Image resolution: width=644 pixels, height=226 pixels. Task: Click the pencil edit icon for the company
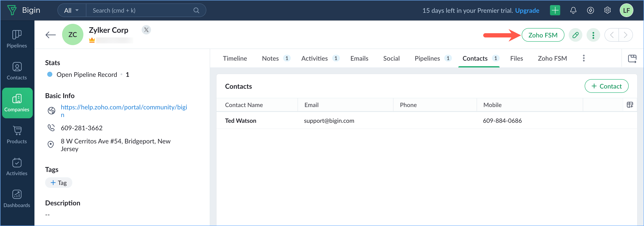tap(576, 35)
